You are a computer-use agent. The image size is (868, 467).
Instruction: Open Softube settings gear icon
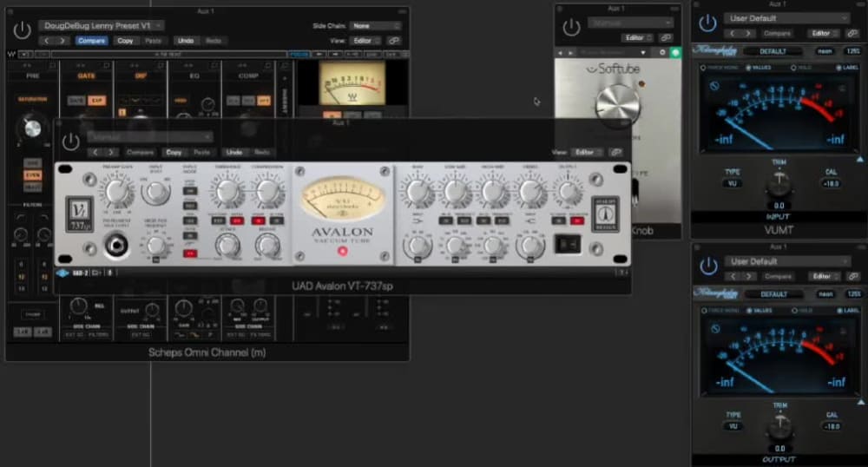coord(662,53)
